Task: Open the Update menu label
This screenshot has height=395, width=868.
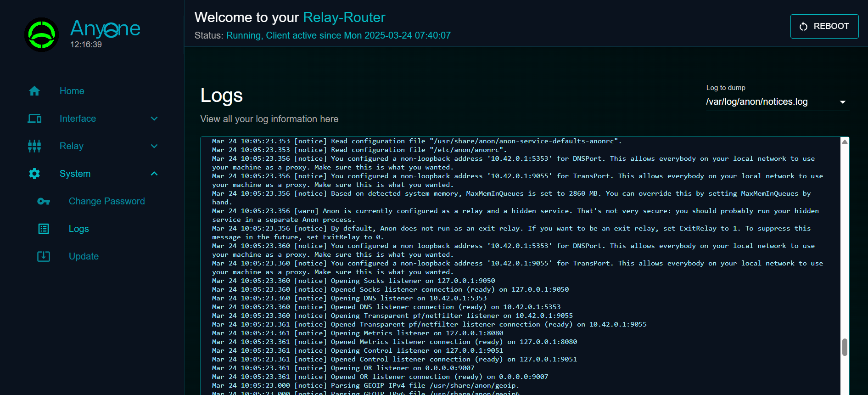Action: [84, 256]
